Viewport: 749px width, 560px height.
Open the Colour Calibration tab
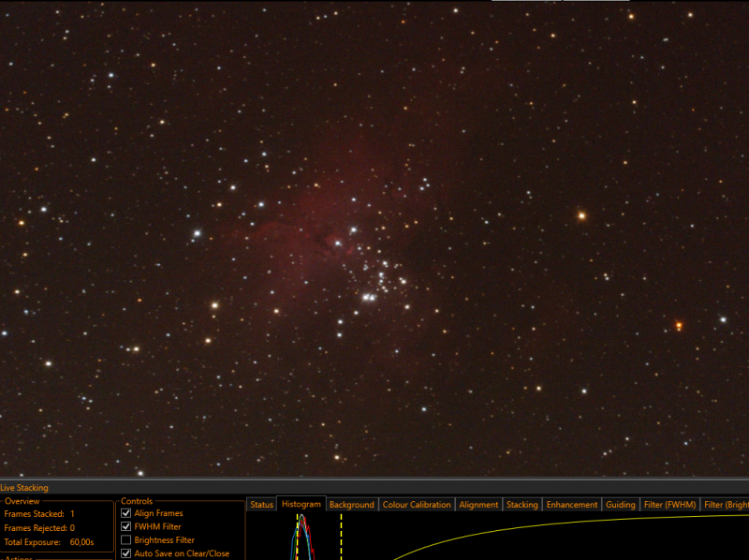pyautogui.click(x=417, y=505)
